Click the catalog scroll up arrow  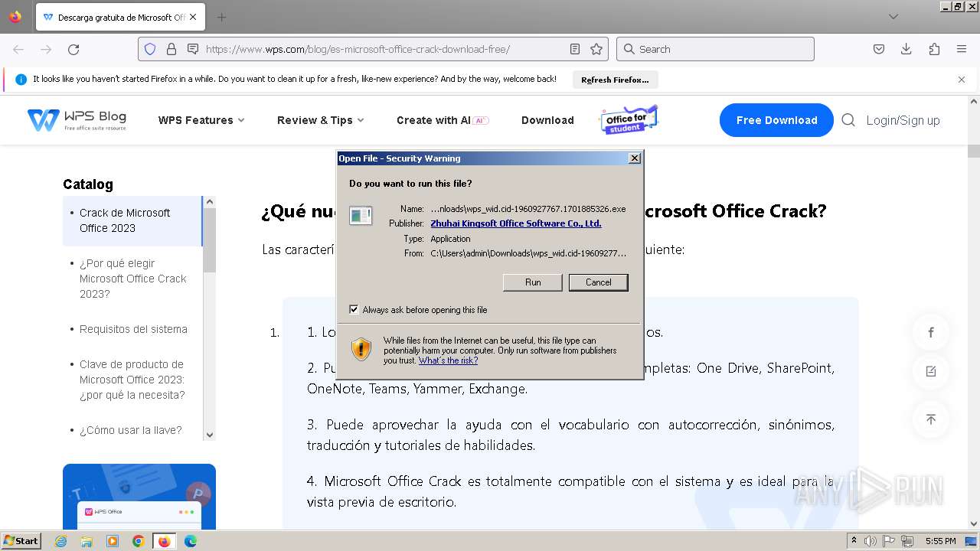click(x=210, y=202)
